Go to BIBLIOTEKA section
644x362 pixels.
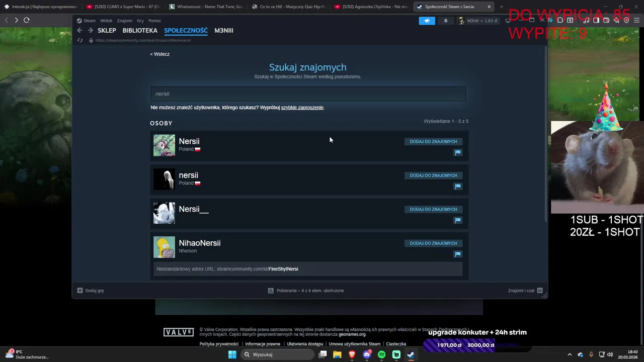click(x=140, y=30)
